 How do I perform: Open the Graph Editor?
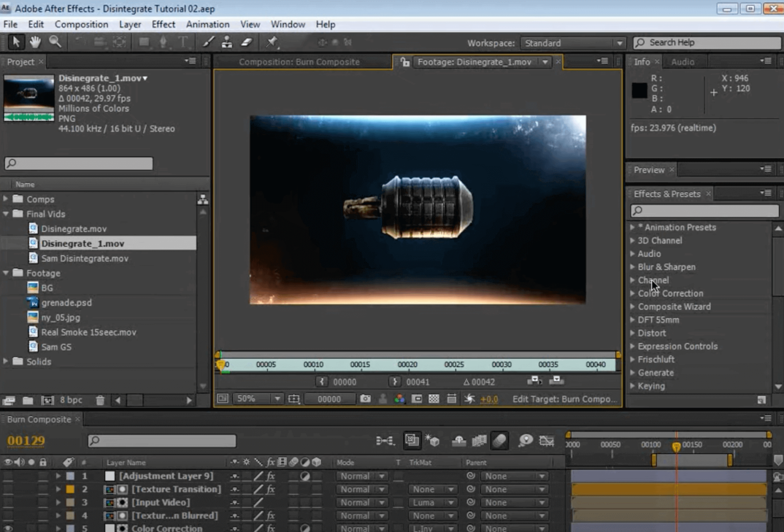(x=546, y=441)
